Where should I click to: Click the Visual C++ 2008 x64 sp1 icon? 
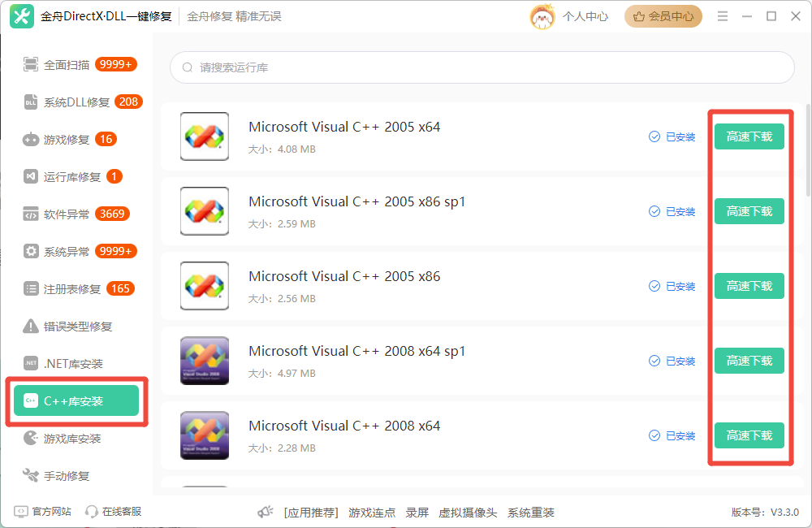(205, 361)
